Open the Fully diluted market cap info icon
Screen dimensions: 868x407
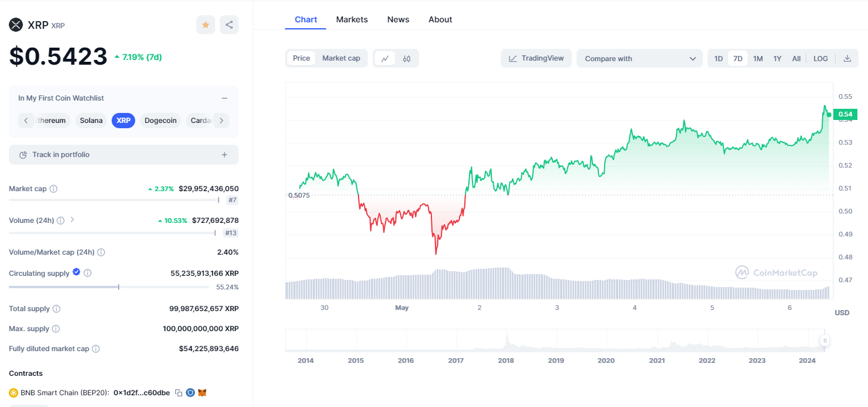tap(96, 349)
